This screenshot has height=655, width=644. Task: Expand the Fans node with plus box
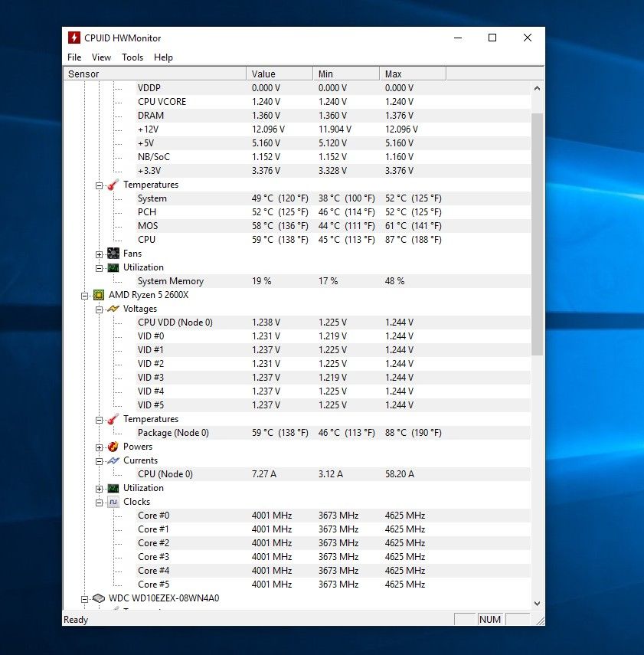click(100, 254)
